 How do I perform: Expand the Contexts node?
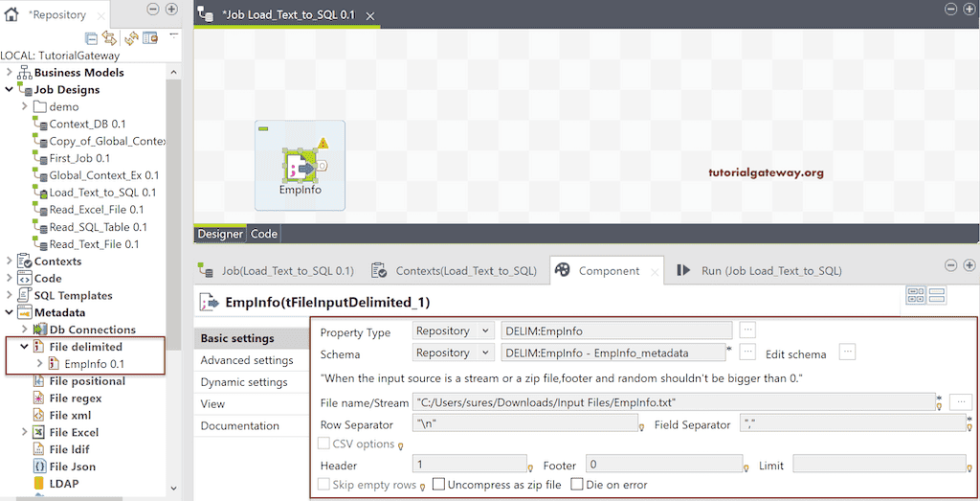coord(9,262)
